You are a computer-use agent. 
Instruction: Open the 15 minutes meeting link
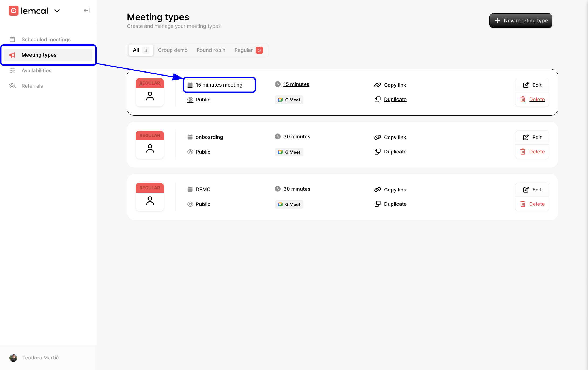coord(219,85)
